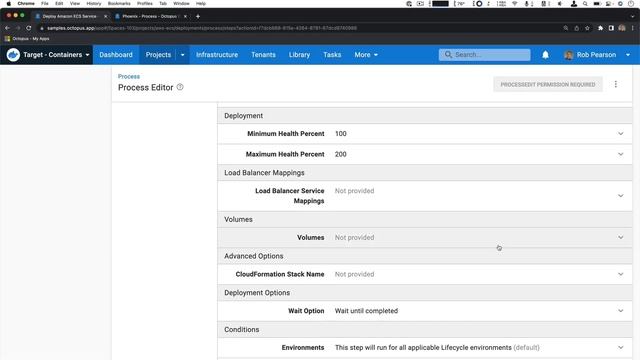Open Tenants
640x360 pixels.
(x=263, y=55)
